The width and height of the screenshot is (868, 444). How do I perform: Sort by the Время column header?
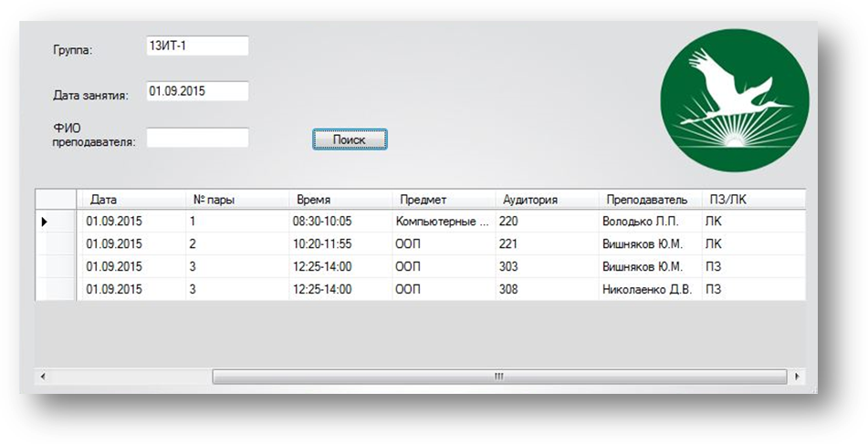[x=340, y=200]
